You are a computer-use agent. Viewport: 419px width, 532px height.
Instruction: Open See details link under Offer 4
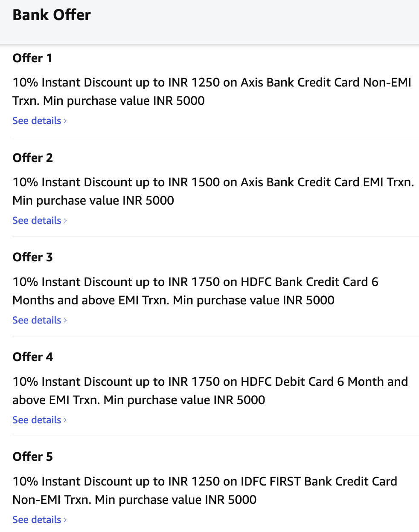pyautogui.click(x=37, y=420)
